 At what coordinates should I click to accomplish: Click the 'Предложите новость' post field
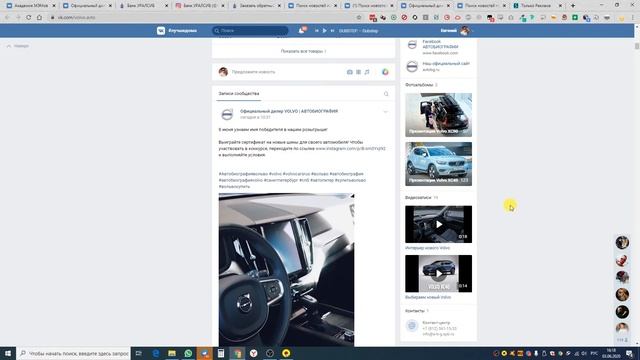pyautogui.click(x=253, y=72)
